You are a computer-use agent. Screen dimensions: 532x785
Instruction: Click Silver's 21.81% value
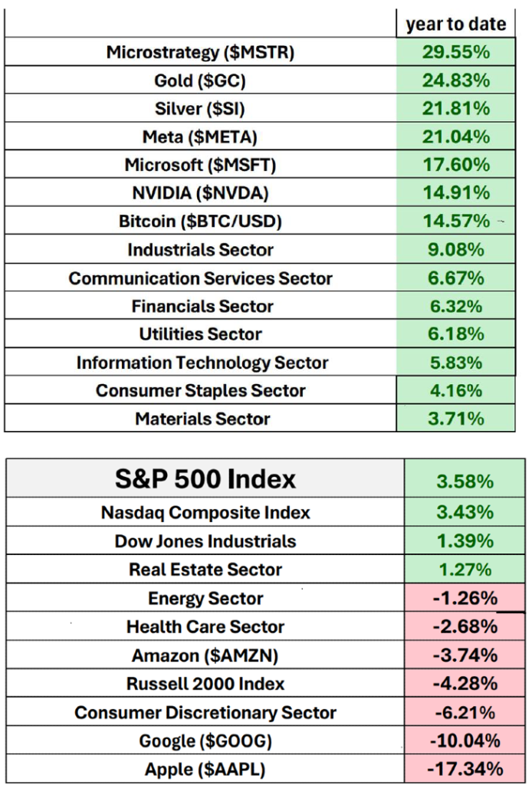pos(455,109)
